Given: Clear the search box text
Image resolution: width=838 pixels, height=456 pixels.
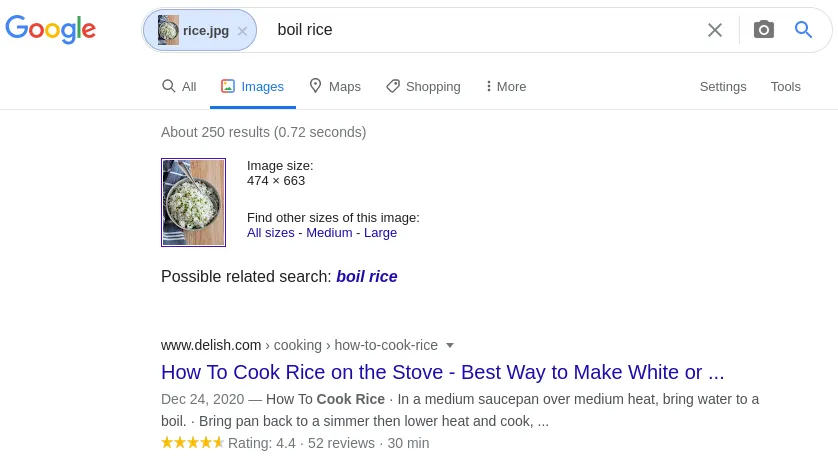Looking at the screenshot, I should (714, 30).
